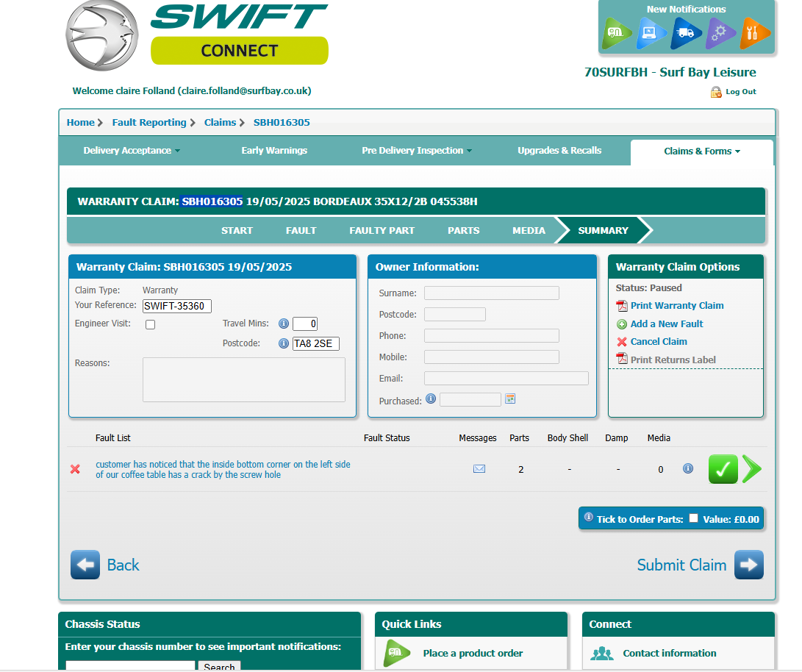Open the light-blue laptop notification icon
This screenshot has height=672, width=802.
pos(651,33)
